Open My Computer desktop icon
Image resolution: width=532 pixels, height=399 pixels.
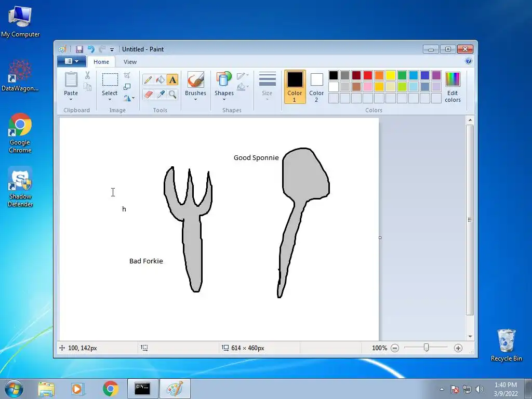20,22
